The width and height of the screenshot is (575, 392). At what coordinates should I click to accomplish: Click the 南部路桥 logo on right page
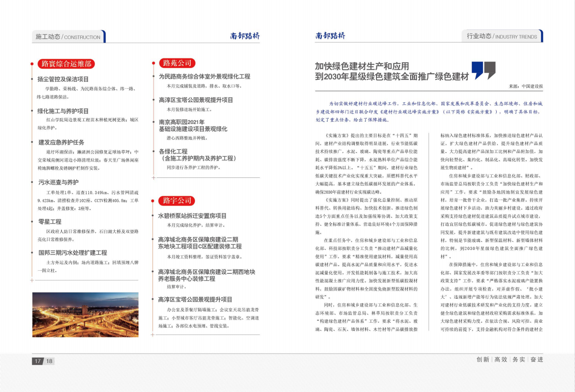330,36
